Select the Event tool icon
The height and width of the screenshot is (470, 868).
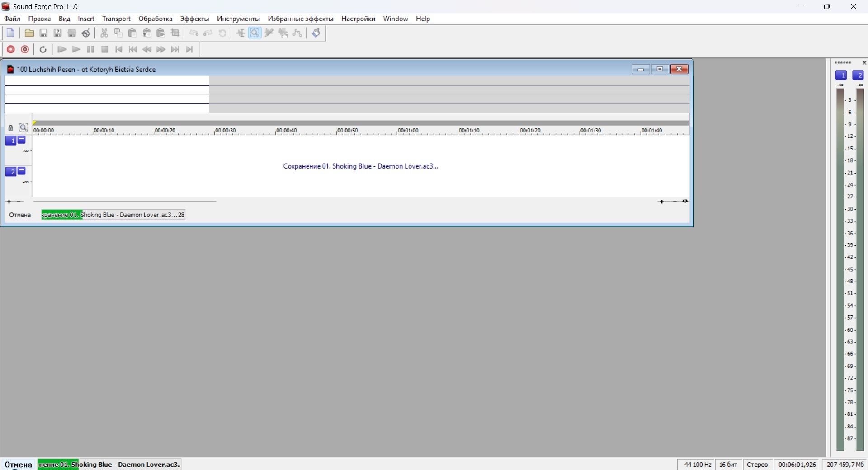coord(283,33)
